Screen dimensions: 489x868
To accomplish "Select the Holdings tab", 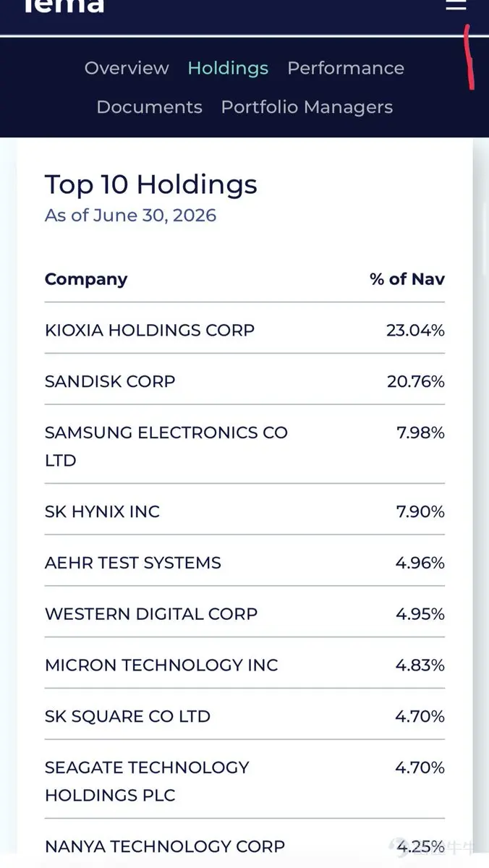I will click(228, 69).
